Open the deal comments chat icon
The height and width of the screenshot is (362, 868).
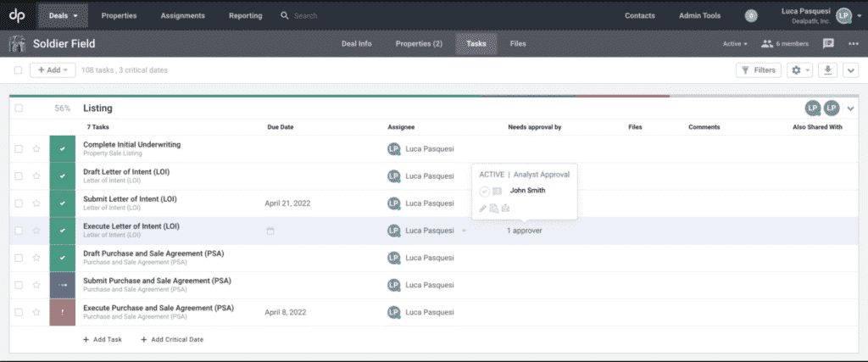pos(828,43)
